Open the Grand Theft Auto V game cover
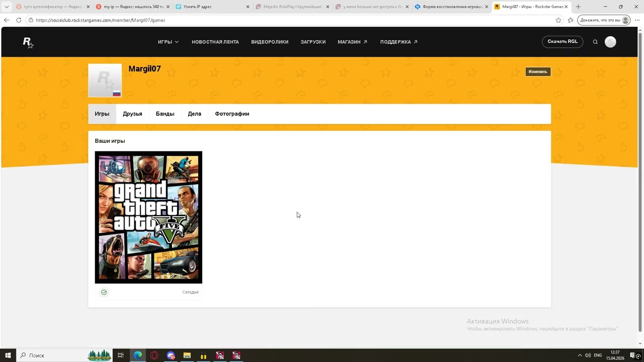 (x=148, y=217)
